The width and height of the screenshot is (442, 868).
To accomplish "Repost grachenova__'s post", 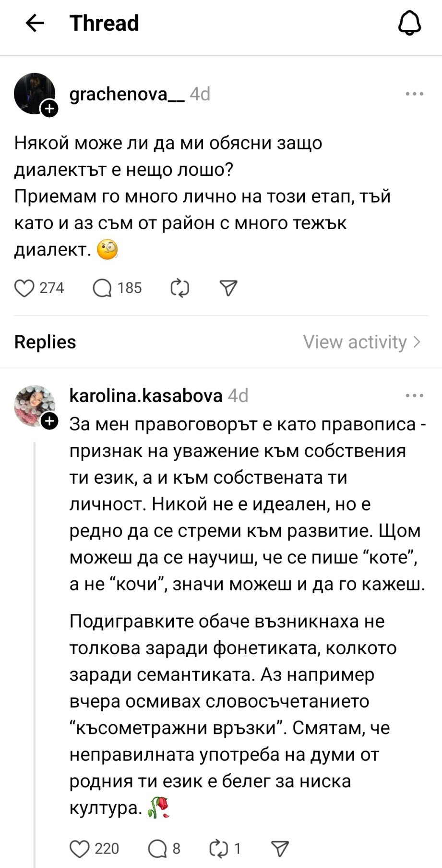I will 180,288.
